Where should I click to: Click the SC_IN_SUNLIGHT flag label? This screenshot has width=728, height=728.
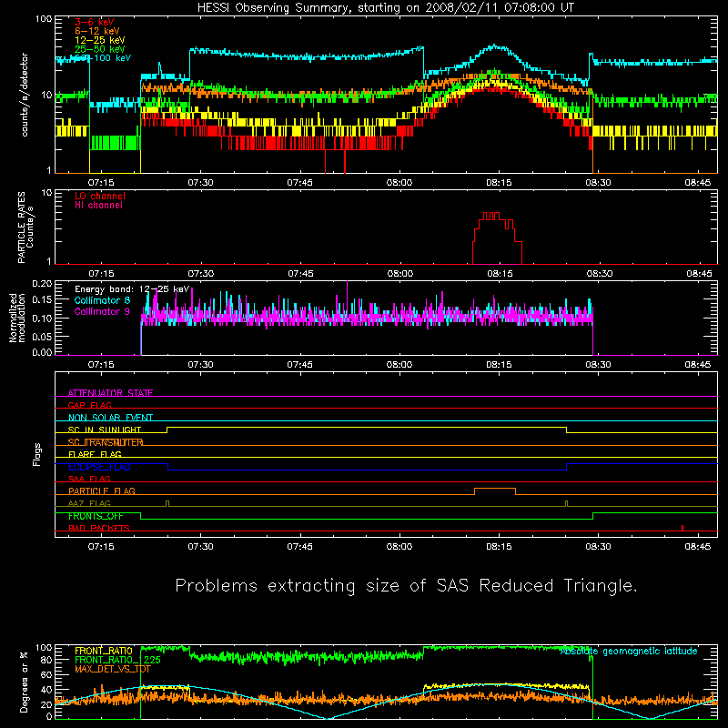click(x=105, y=430)
